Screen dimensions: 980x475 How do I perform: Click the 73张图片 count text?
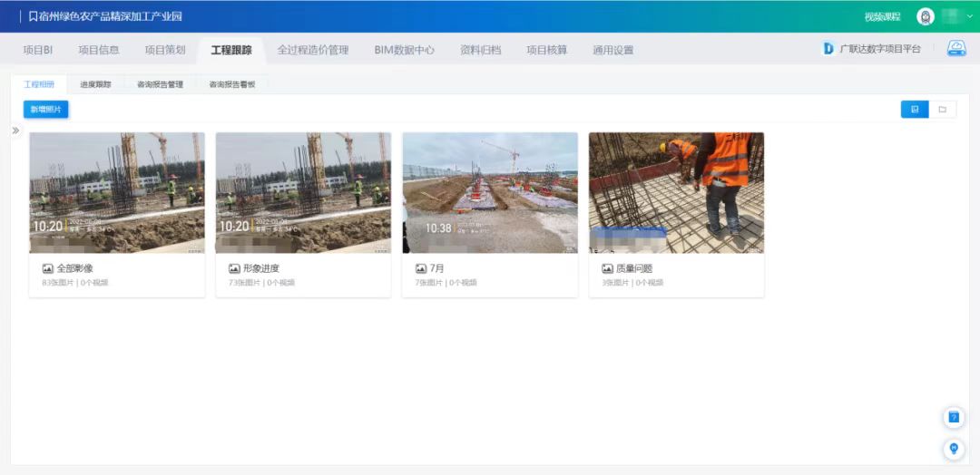click(244, 283)
